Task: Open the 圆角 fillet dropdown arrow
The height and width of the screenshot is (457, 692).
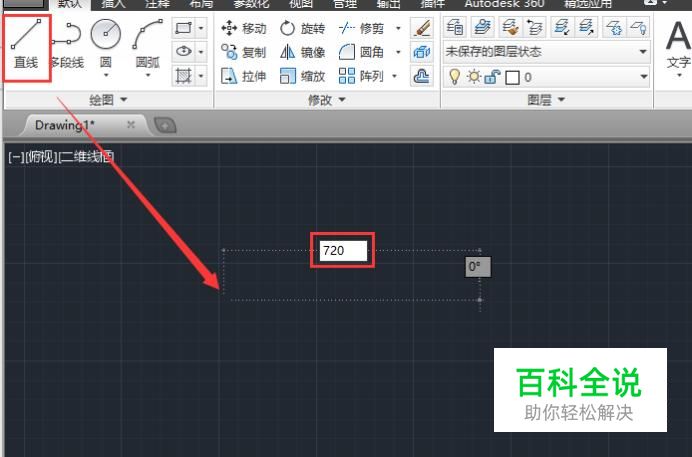Action: click(398, 52)
